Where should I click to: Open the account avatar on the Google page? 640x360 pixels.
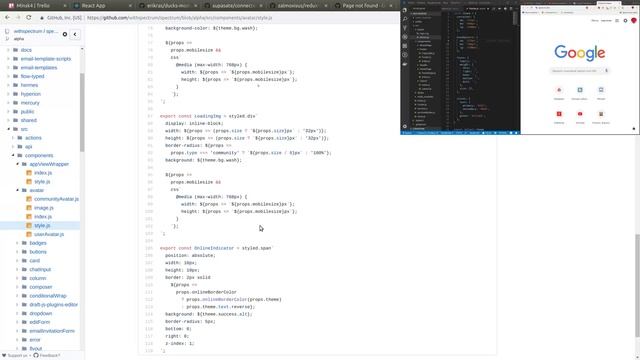634,20
